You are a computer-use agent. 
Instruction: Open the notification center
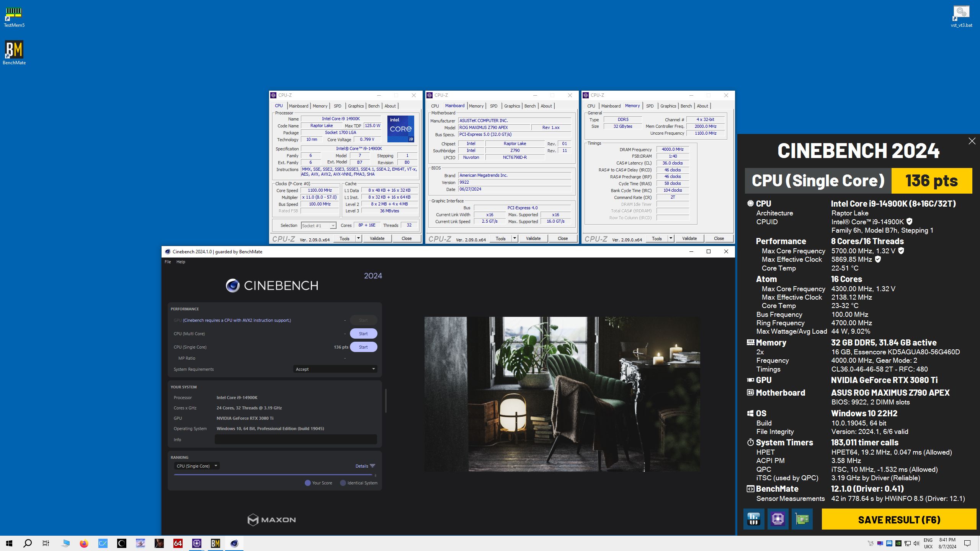[967, 543]
